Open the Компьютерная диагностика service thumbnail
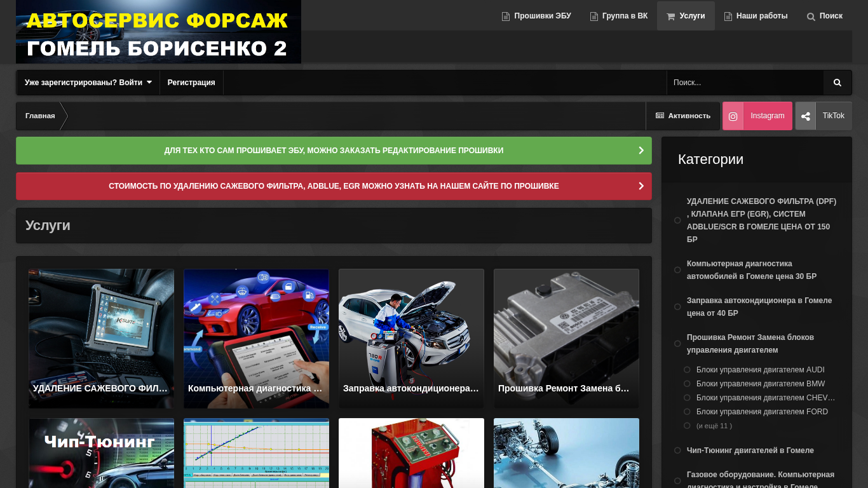The width and height of the screenshot is (868, 488). tap(256, 338)
